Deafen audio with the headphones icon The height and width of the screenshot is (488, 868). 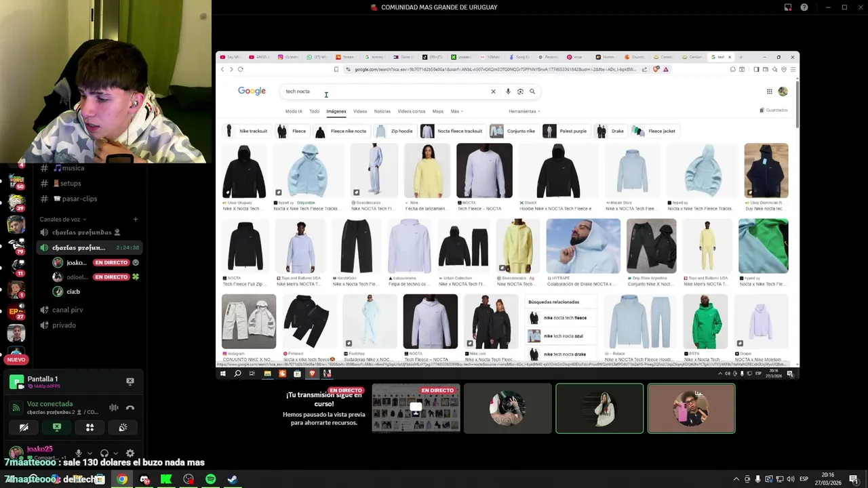(104, 453)
